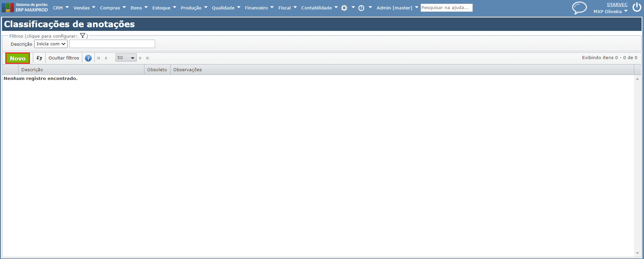644x259 pixels.
Task: Refresh the list with the reload icon
Action: pos(39,58)
